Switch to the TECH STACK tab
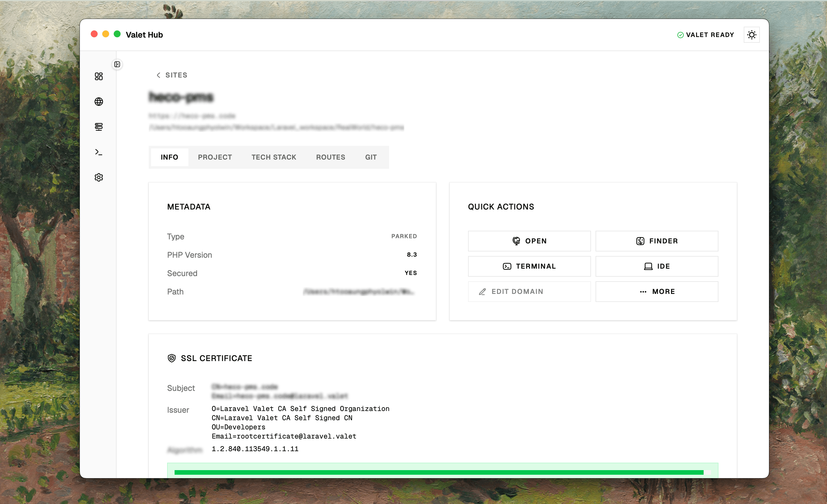Screen dimensions: 827x504 pos(274,157)
